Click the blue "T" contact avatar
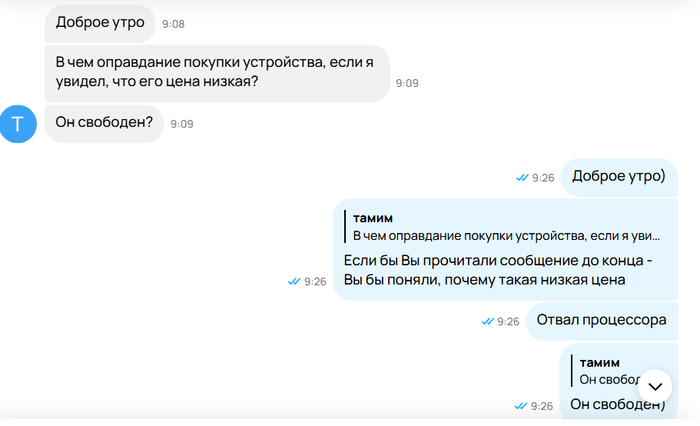This screenshot has height=426, width=700. 18,124
